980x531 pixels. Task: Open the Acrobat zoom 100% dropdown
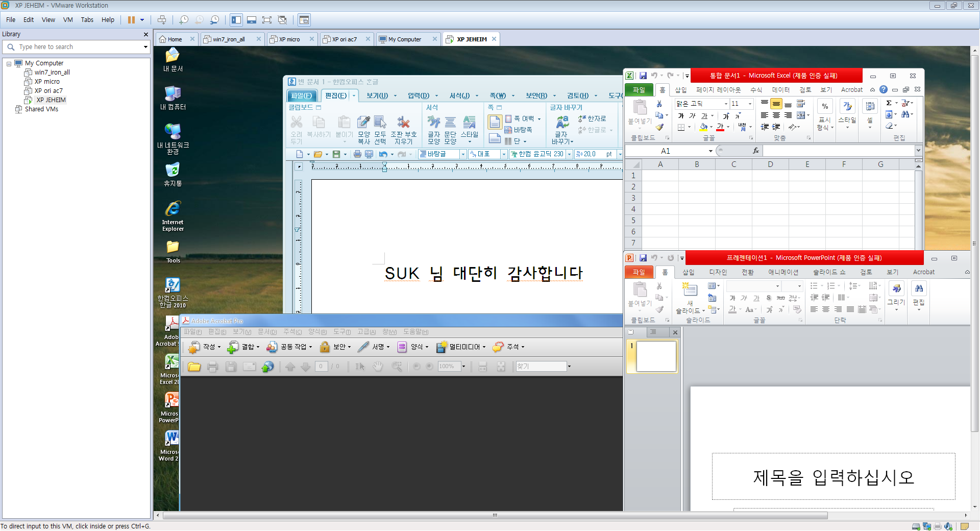(463, 367)
